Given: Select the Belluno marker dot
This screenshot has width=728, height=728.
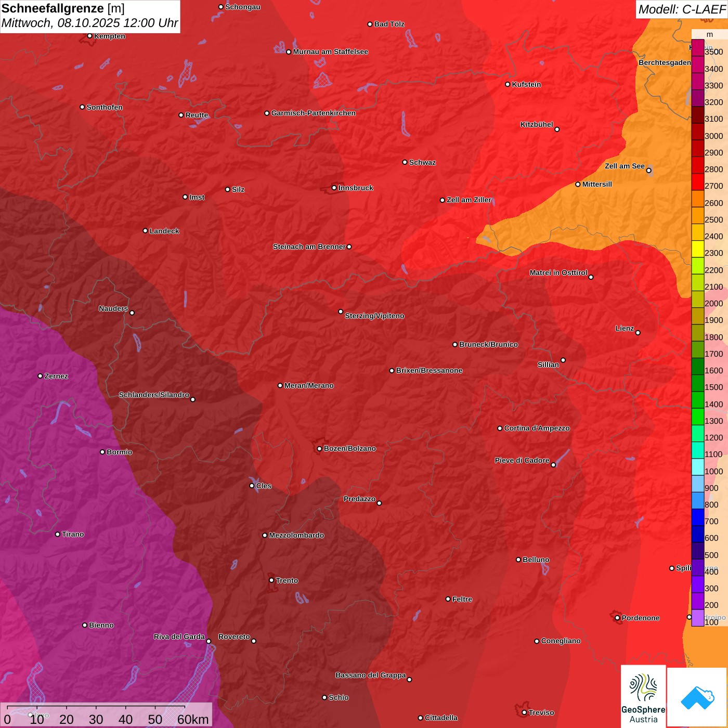Looking at the screenshot, I should pos(518,560).
